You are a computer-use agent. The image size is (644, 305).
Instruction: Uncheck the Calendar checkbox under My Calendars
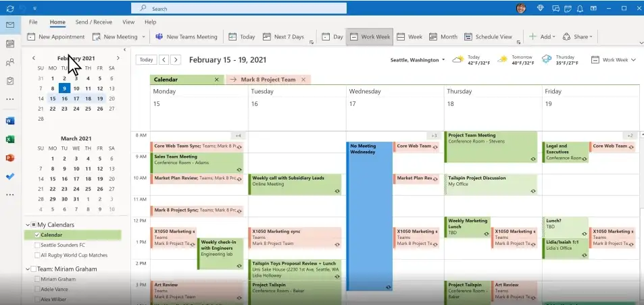38,235
